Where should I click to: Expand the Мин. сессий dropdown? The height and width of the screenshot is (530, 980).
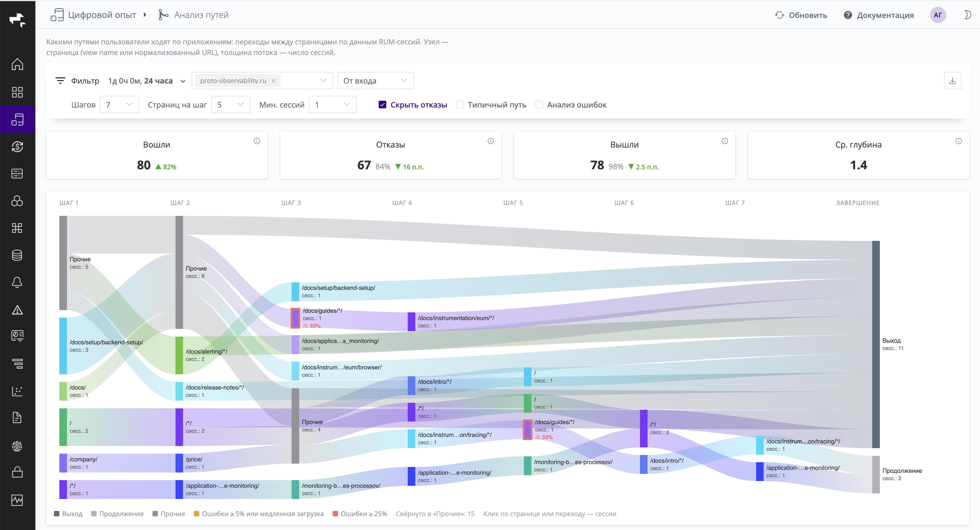pos(332,105)
